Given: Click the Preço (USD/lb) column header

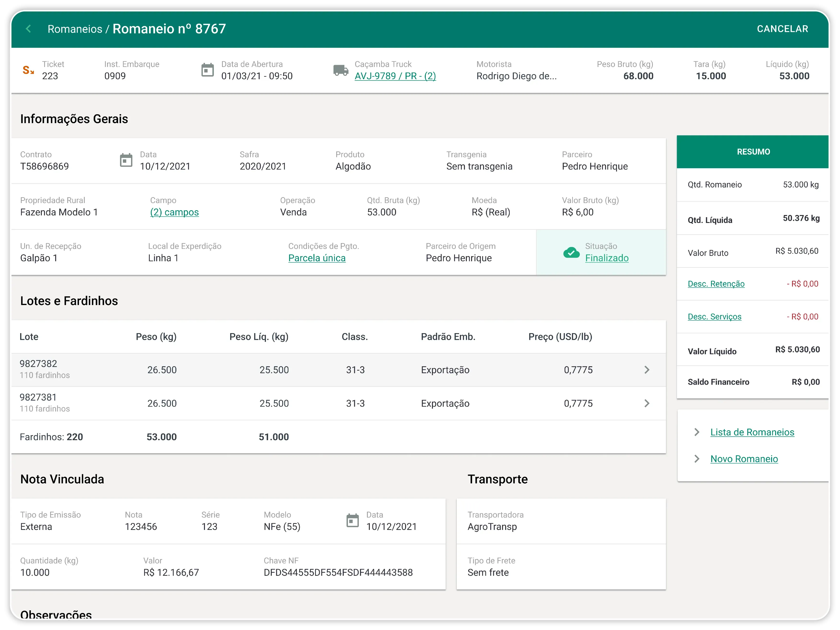Looking at the screenshot, I should tap(560, 337).
